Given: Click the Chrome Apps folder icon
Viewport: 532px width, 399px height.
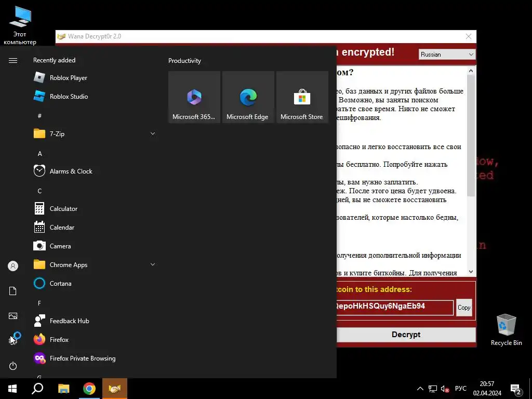Looking at the screenshot, I should (x=39, y=264).
